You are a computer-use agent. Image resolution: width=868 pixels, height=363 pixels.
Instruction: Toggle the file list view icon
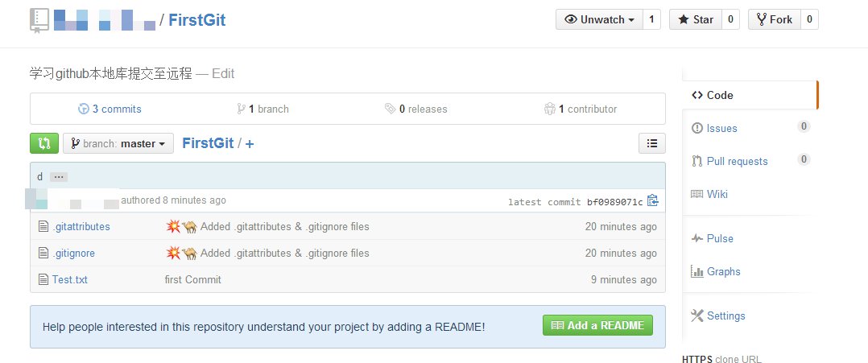(652, 143)
